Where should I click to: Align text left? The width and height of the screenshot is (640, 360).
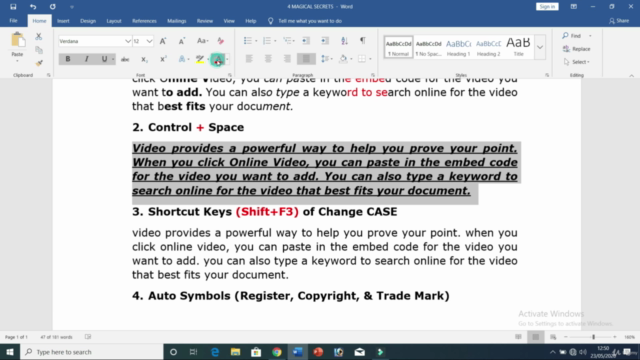coord(249,59)
